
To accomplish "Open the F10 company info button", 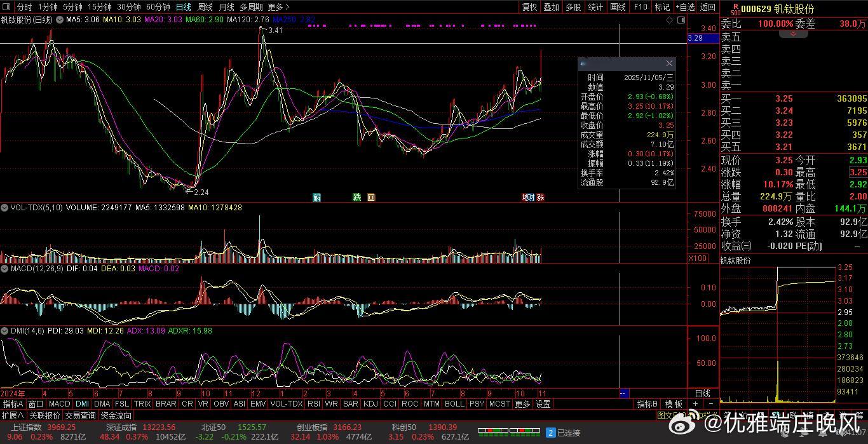I will tap(641, 7).
